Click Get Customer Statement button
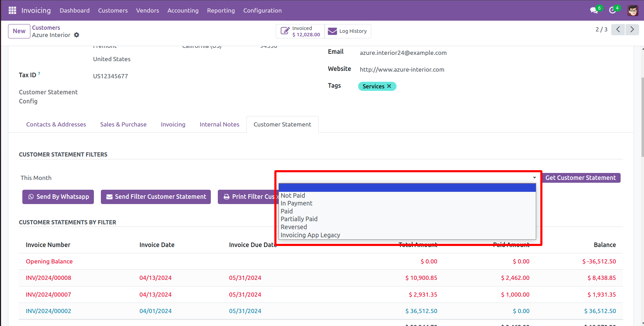 [x=580, y=178]
